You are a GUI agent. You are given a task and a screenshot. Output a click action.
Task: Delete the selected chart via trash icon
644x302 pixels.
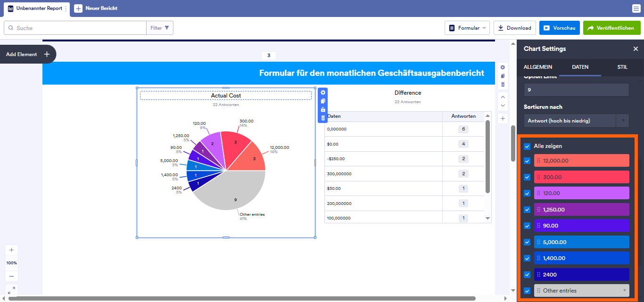point(323,118)
